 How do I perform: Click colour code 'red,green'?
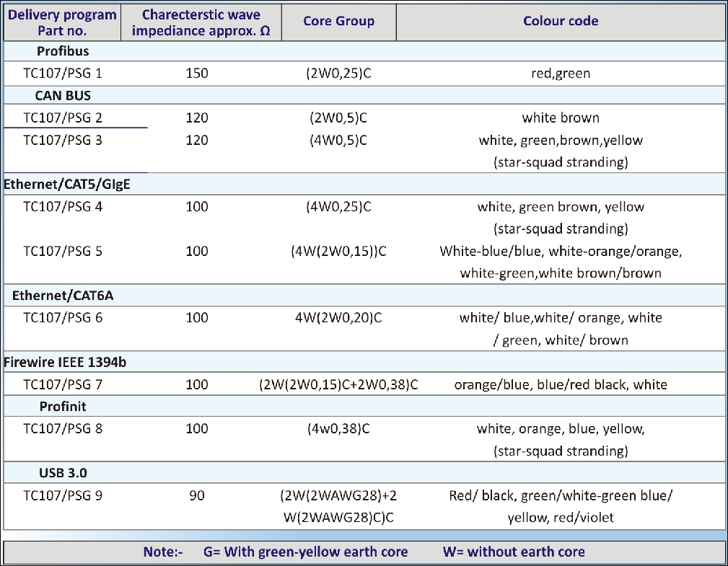561,74
